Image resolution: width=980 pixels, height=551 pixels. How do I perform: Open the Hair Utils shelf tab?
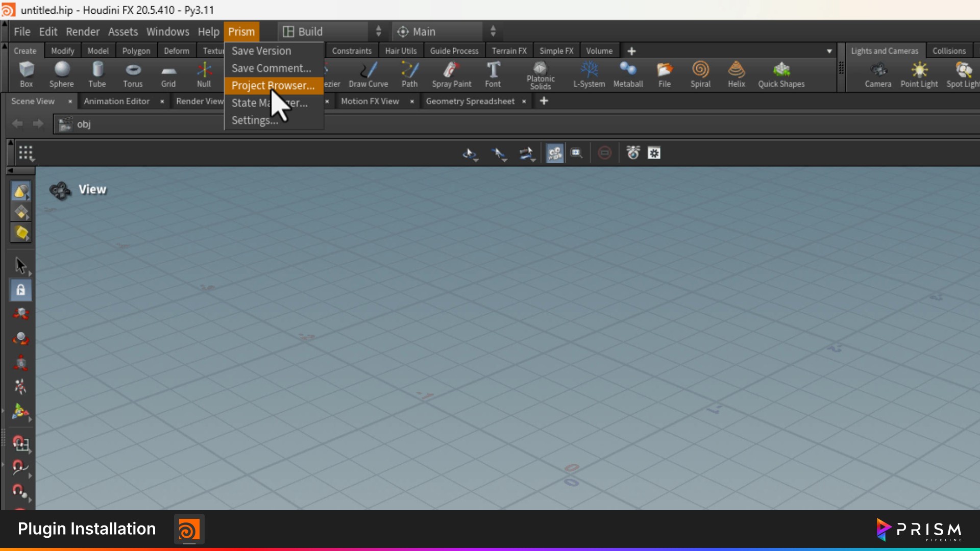(401, 51)
